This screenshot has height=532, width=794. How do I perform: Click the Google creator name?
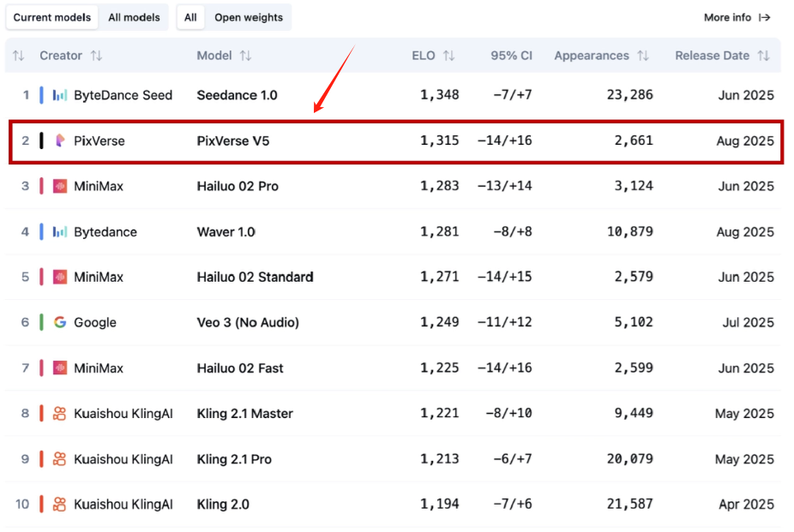click(x=95, y=322)
